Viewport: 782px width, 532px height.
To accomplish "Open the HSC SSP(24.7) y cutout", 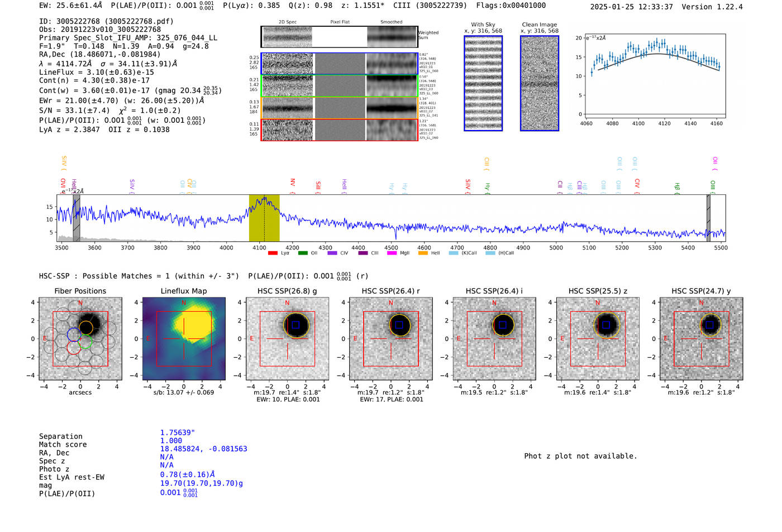I will (702, 338).
